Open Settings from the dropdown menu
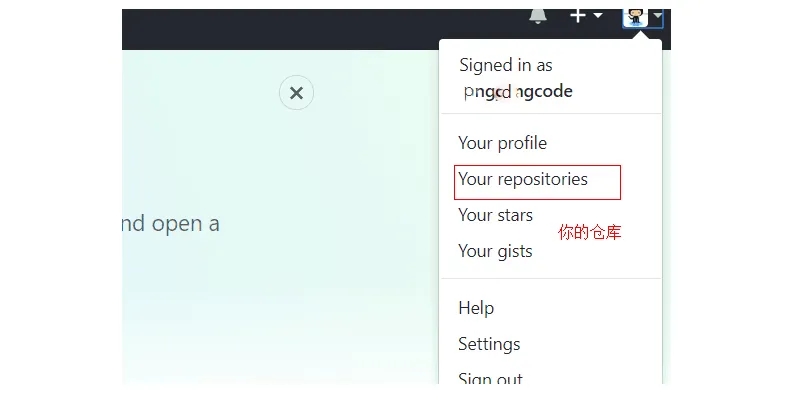The width and height of the screenshot is (800, 400). point(489,344)
